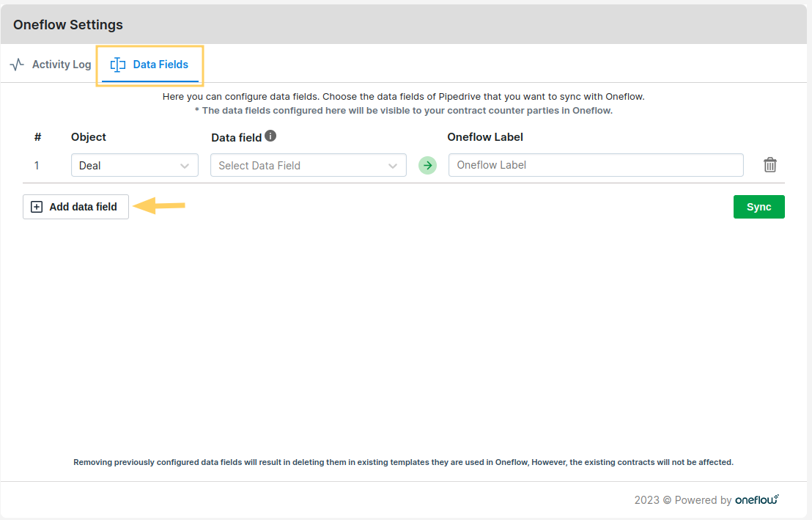Click the oneflow logo in footer
This screenshot has width=812, height=520.
click(757, 499)
